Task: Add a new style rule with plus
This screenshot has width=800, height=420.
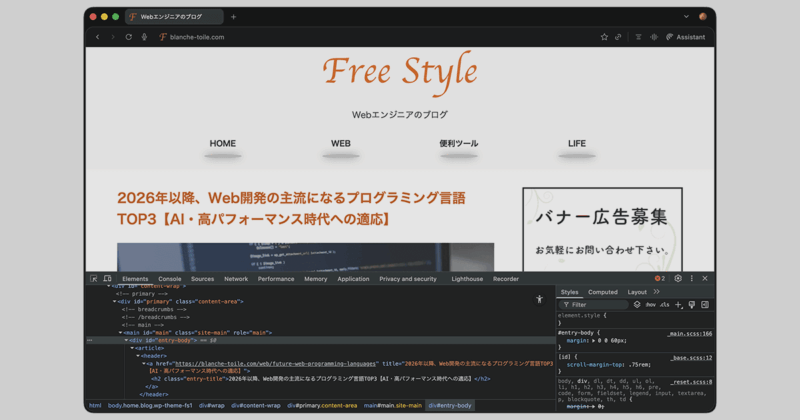Action: click(x=678, y=305)
